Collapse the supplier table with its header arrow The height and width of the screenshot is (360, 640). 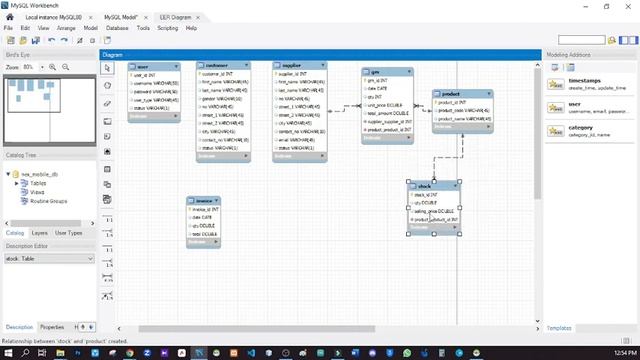coord(323,65)
